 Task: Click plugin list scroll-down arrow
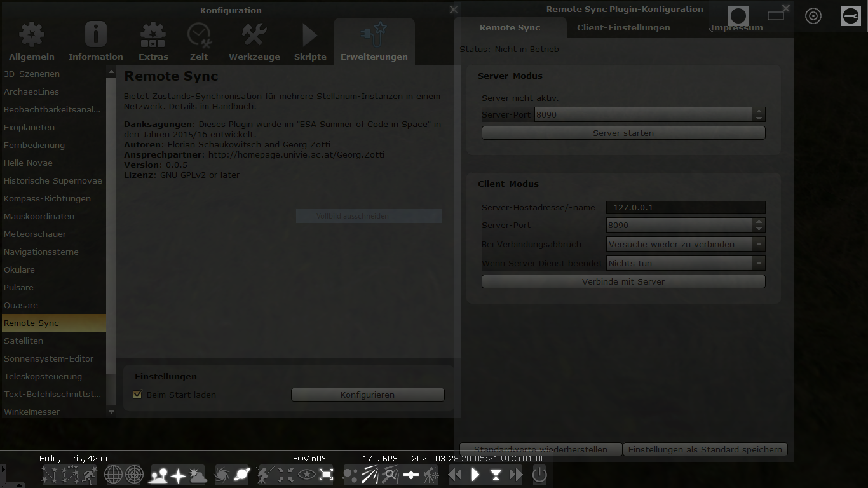[x=111, y=412]
